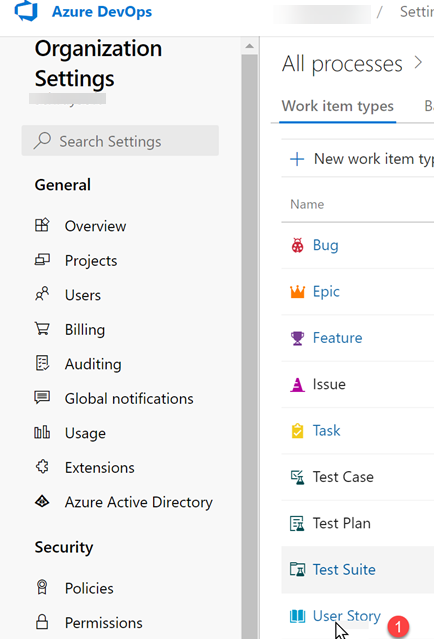The width and height of the screenshot is (434, 639).
Task: Click the Task clipboard icon
Action: (297, 431)
